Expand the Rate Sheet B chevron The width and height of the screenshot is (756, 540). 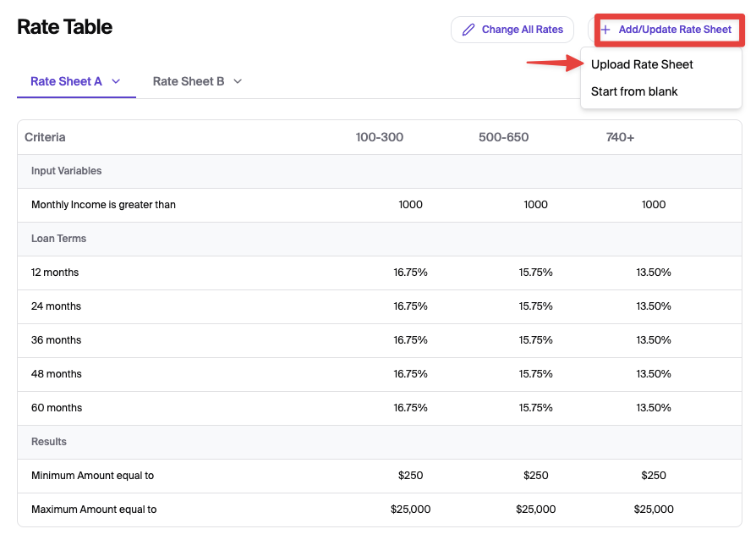click(238, 81)
